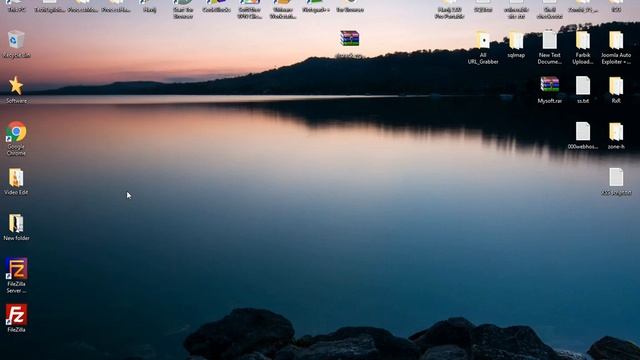
Task: Select the New folder icon
Action: coord(16,224)
